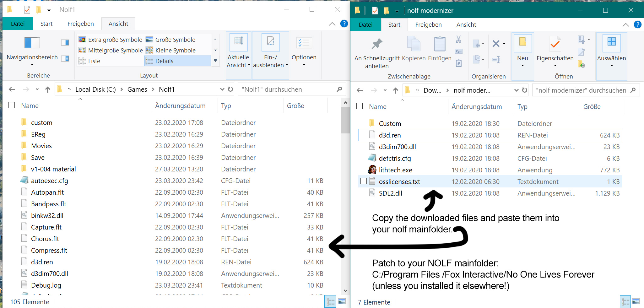The width and height of the screenshot is (644, 308).
Task: Pin folder with An Schnellzugriff anheften
Action: tap(377, 52)
